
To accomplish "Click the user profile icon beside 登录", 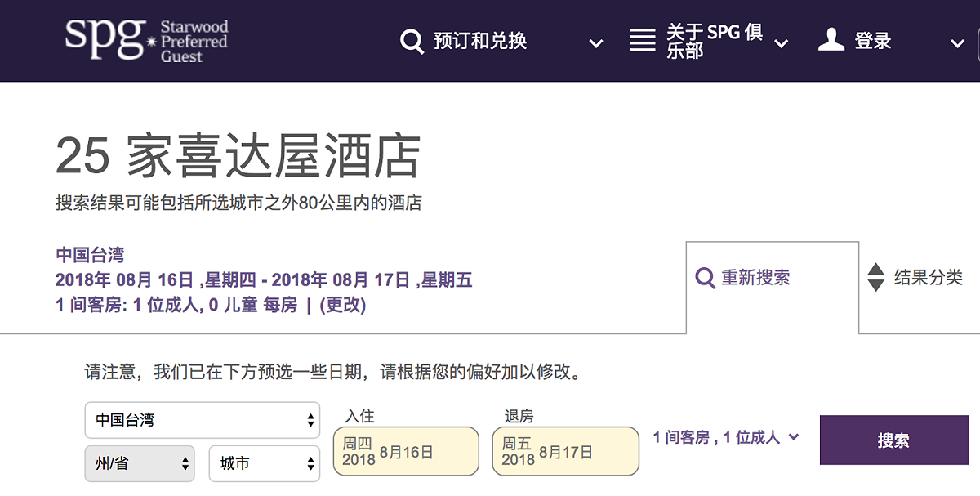I will point(831,40).
